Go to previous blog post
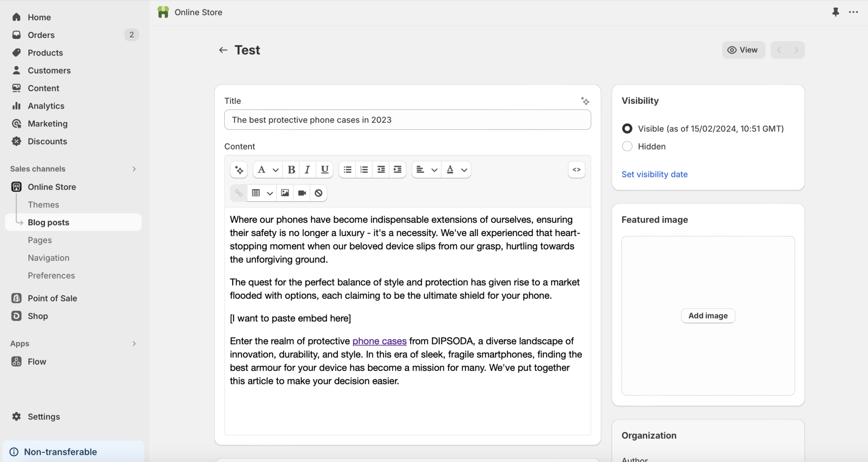Screen dimensions: 868x462 pos(779,50)
